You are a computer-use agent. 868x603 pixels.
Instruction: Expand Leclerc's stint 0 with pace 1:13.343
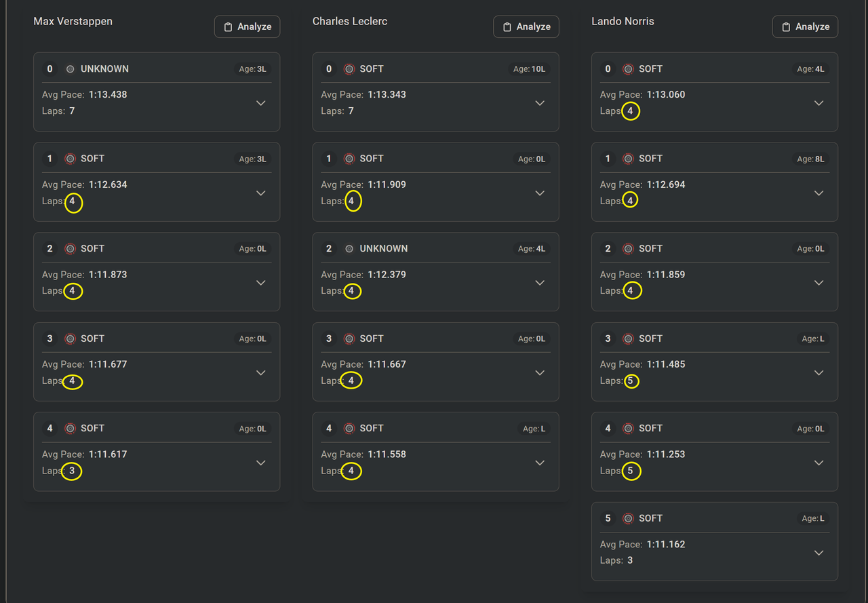(540, 103)
